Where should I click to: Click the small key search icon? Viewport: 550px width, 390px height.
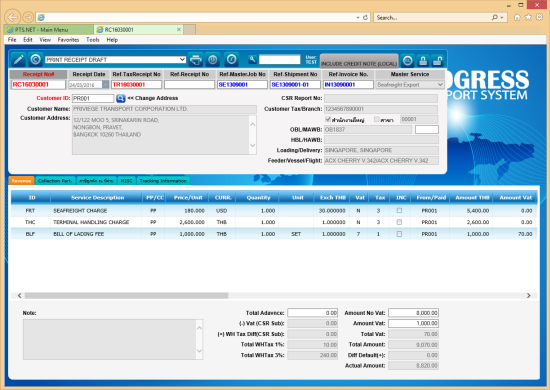pyautogui.click(x=252, y=59)
